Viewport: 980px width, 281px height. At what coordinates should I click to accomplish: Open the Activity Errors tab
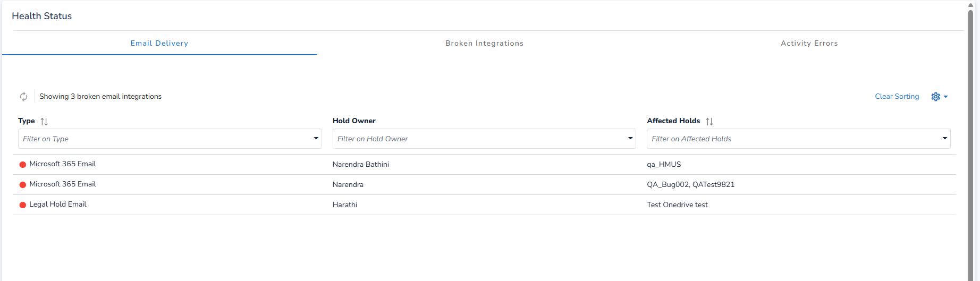[x=809, y=44]
